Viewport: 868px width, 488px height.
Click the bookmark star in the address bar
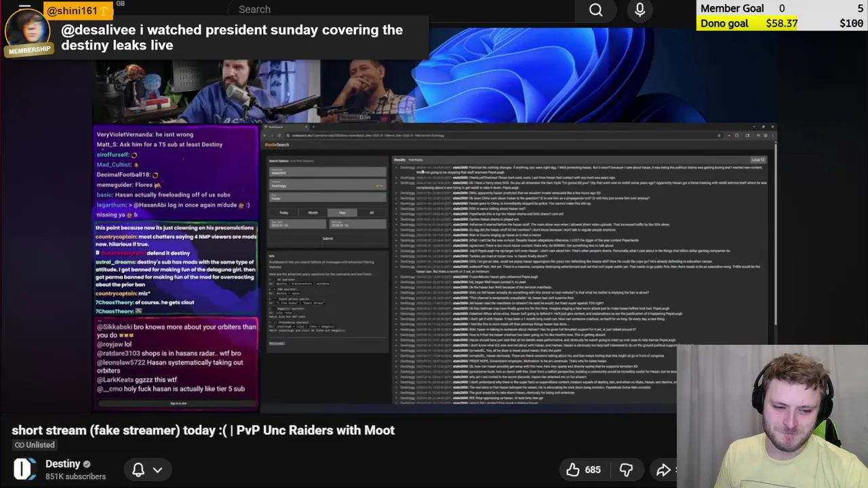pos(719,136)
